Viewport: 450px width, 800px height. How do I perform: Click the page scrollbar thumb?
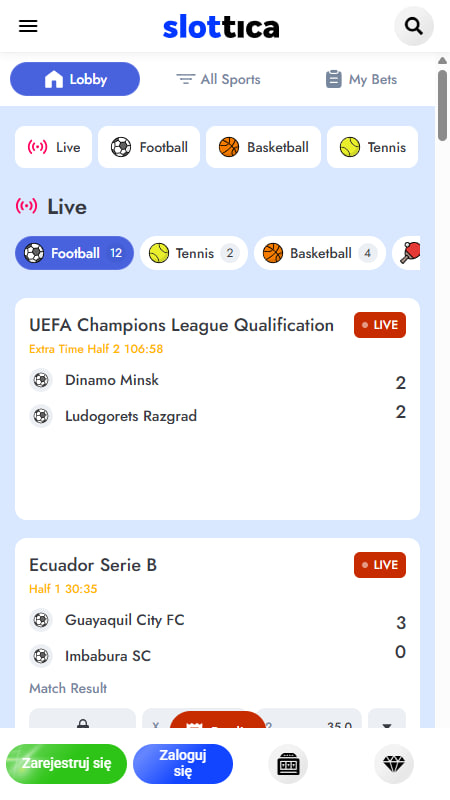[442, 105]
